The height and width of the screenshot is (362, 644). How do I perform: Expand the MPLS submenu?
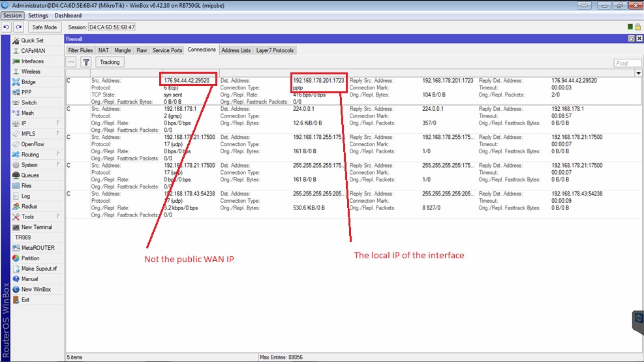(x=58, y=134)
